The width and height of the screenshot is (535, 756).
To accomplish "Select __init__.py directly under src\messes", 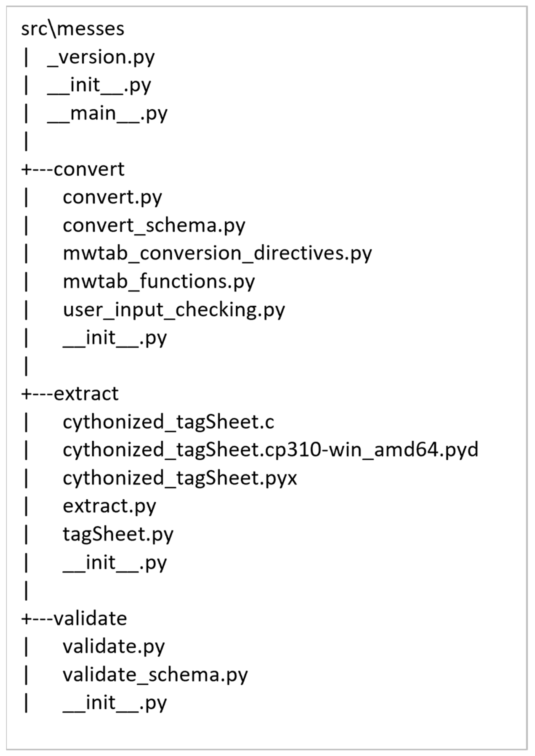I will coord(99,85).
